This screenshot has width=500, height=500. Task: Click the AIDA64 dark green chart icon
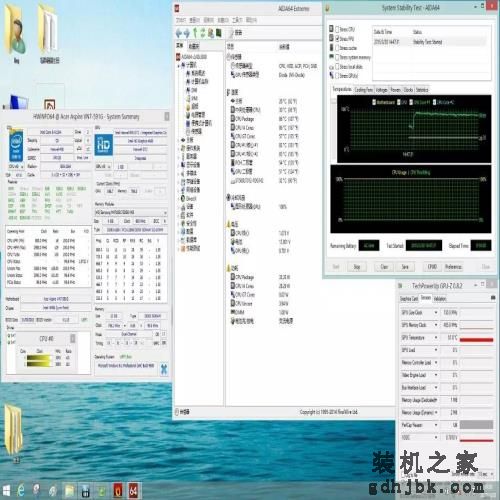pyautogui.click(x=218, y=33)
